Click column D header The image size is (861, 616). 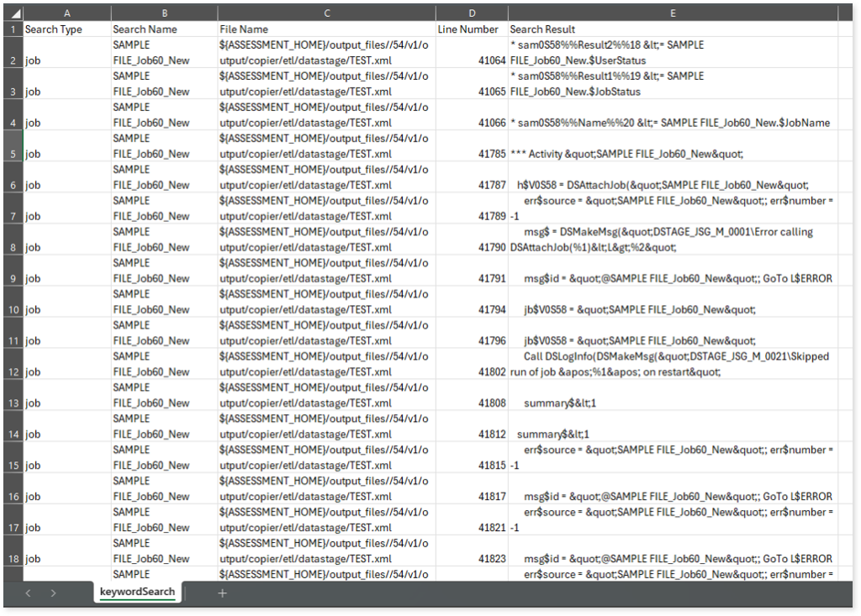click(x=471, y=13)
